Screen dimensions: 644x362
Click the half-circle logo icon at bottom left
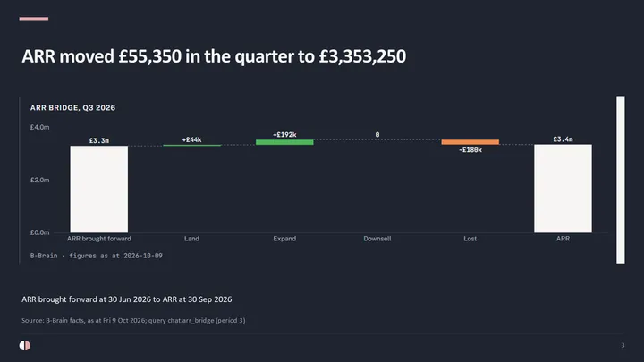click(25, 345)
